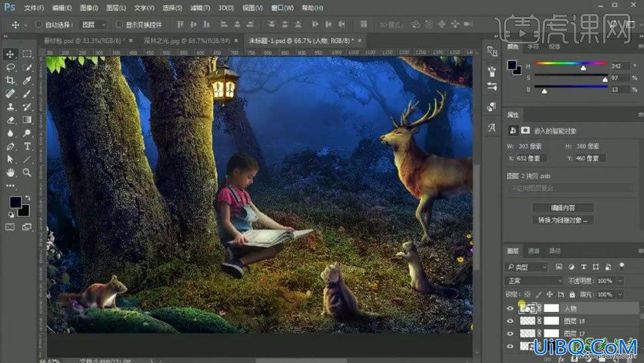Select the Quick Selection tool

(x=27, y=68)
